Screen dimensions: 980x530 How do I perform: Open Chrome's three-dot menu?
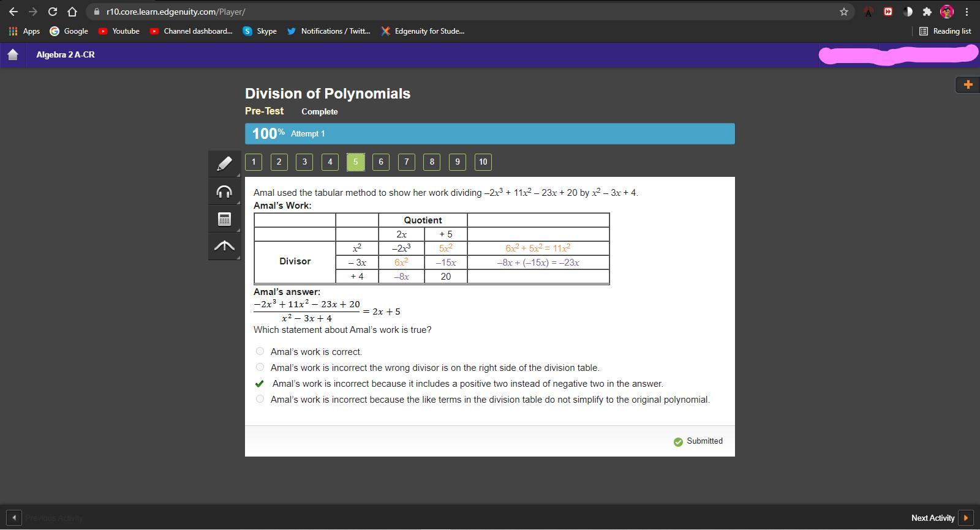click(x=967, y=12)
